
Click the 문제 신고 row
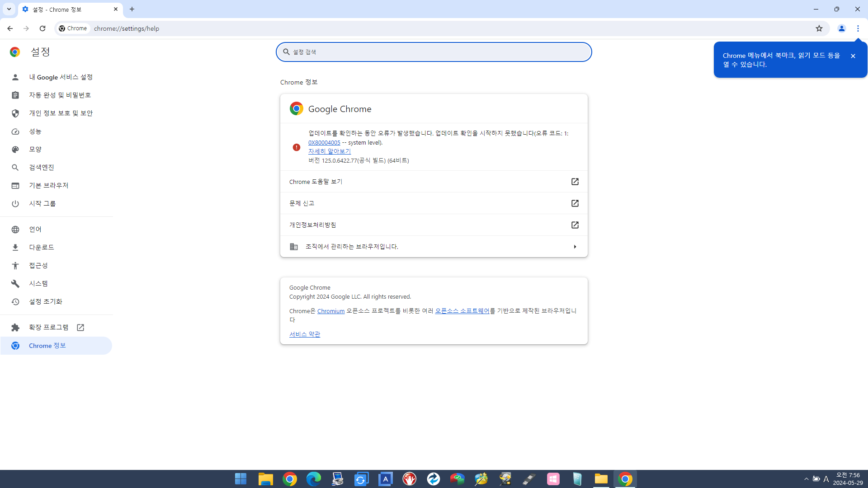[x=434, y=203]
